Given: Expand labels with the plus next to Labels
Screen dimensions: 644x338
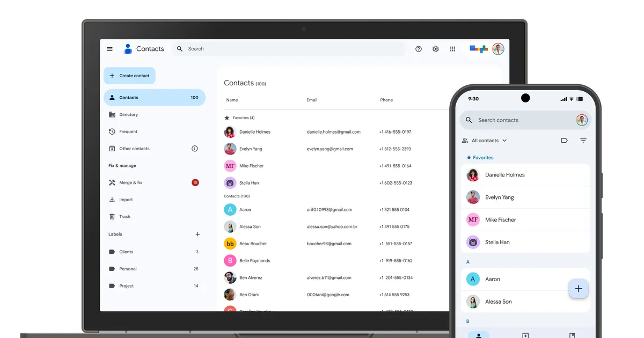Looking at the screenshot, I should 197,234.
